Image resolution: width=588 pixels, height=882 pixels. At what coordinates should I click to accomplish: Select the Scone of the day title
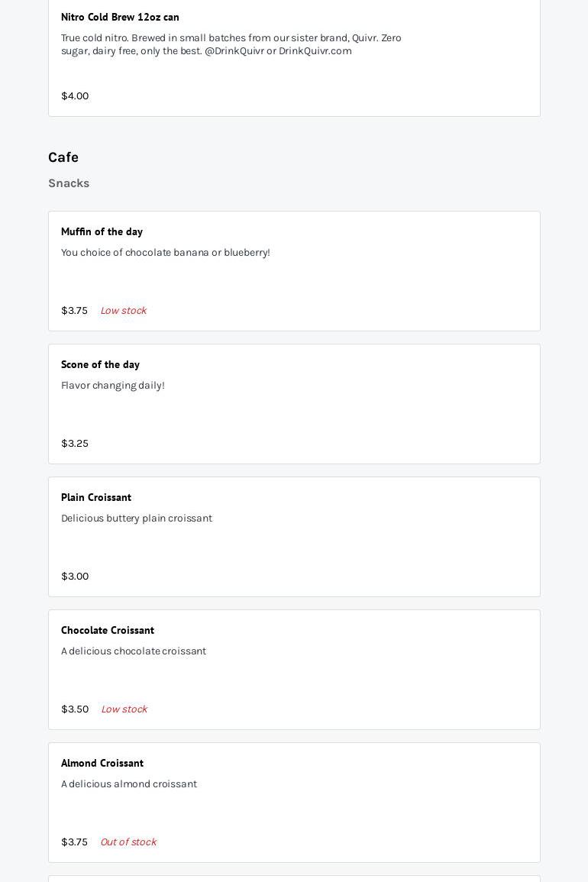point(100,364)
